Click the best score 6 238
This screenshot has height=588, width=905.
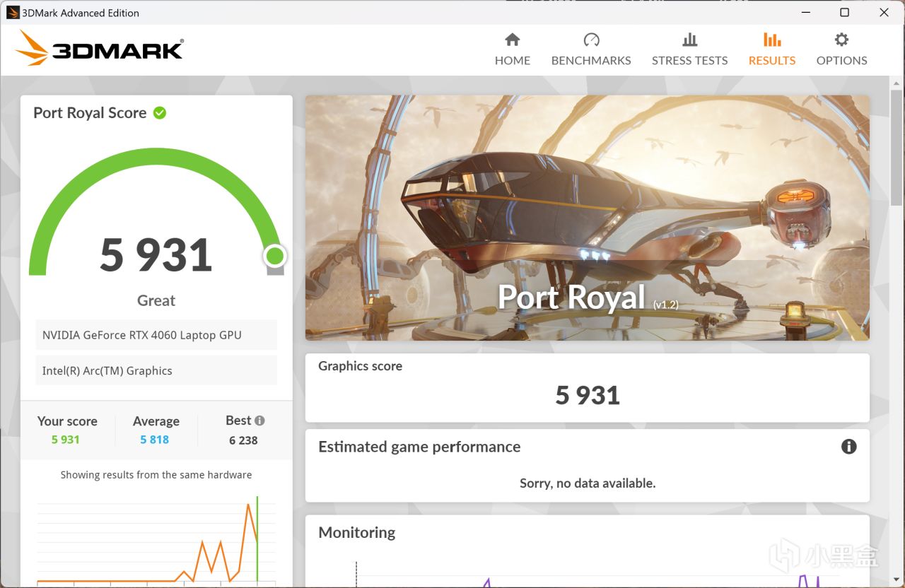tap(243, 440)
